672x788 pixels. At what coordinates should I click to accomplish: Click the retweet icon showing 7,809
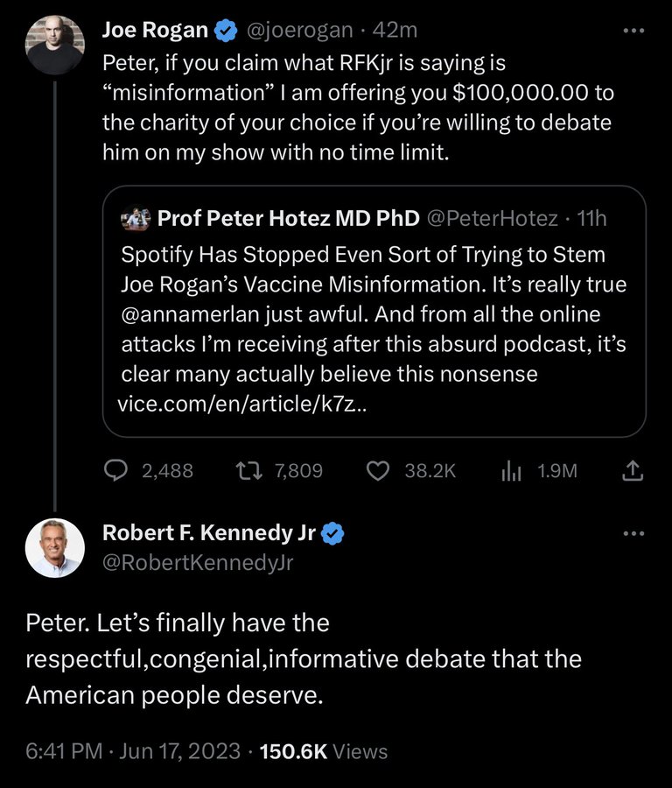click(x=248, y=471)
